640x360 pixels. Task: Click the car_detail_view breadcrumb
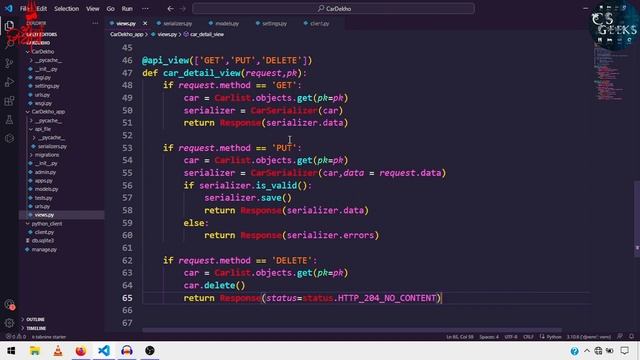point(204,34)
